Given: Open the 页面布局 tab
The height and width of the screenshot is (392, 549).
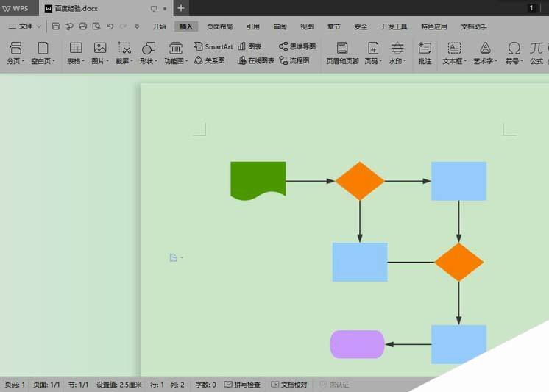Looking at the screenshot, I should pyautogui.click(x=219, y=26).
